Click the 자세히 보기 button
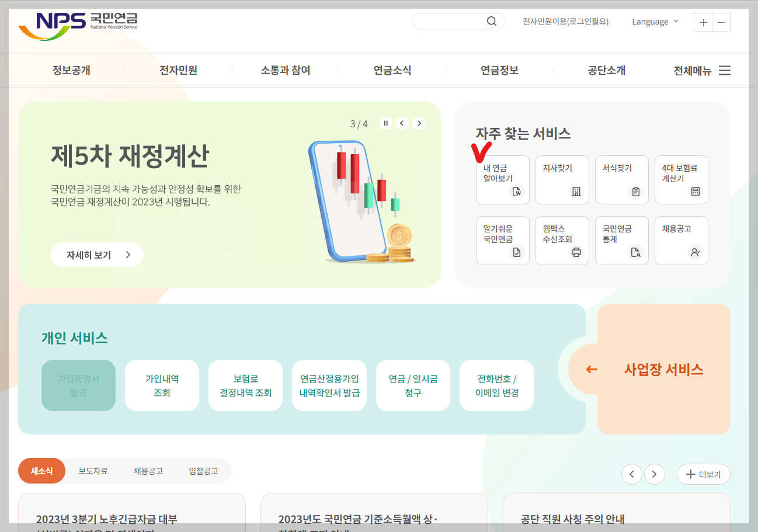This screenshot has height=532, width=758. pyautogui.click(x=97, y=255)
